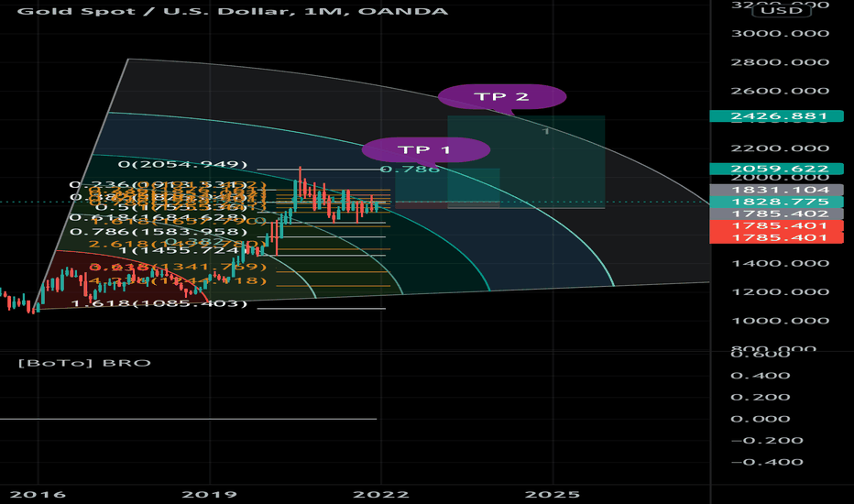Click the 2022 time axis label
The image size is (854, 504).
(x=380, y=495)
